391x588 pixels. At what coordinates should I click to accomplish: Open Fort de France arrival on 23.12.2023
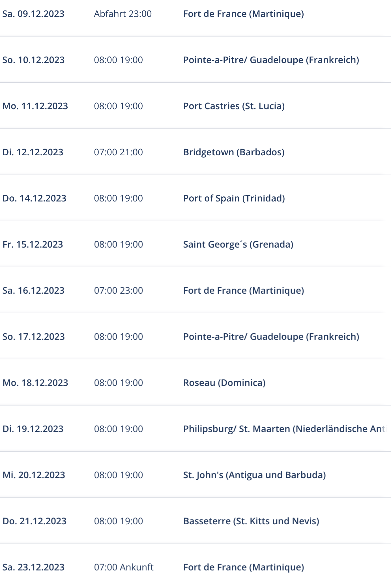(x=244, y=567)
